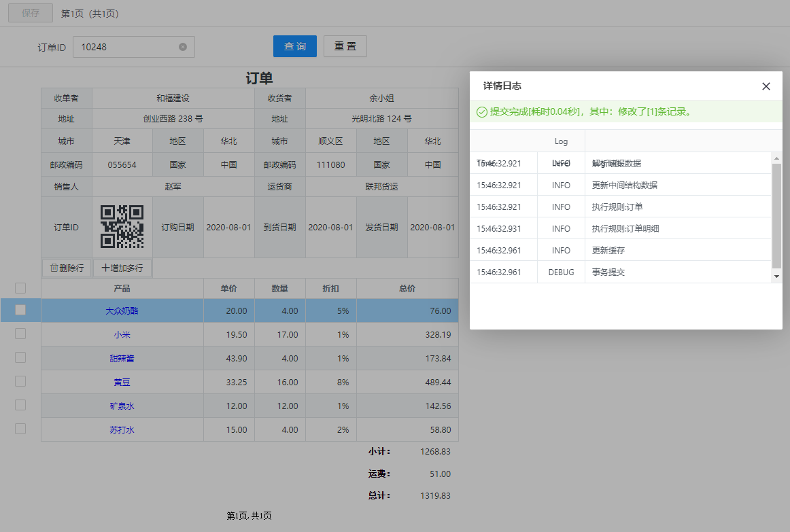This screenshot has width=790, height=532.
Task: Clear the 订单ID input field
Action: [x=182, y=47]
